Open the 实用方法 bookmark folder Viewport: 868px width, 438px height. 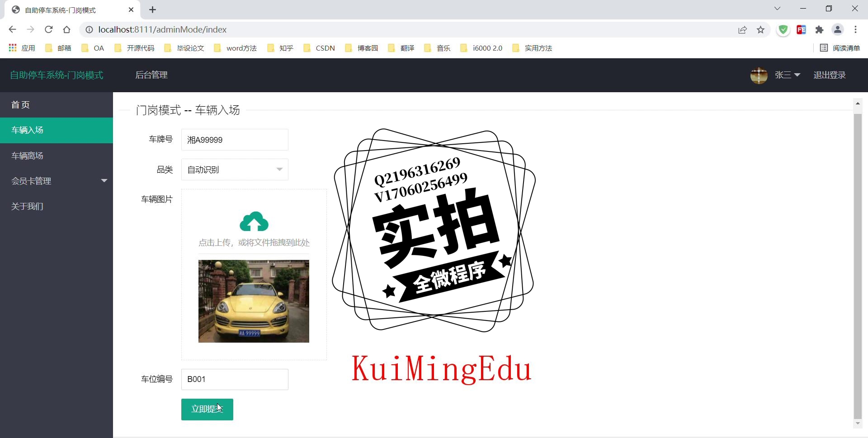(x=532, y=48)
